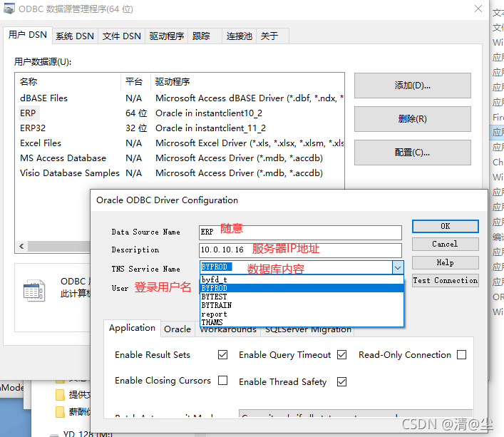Viewport: 504px width, 437px height.
Task: Click the 名称 column header
Action: click(68, 81)
